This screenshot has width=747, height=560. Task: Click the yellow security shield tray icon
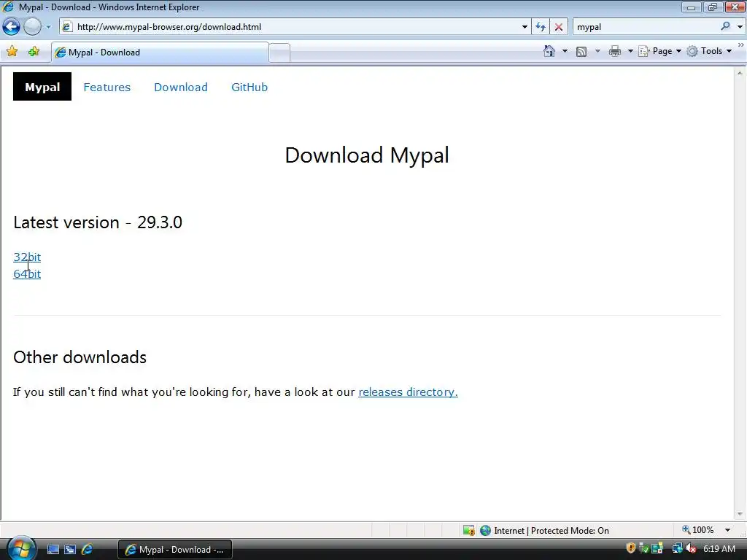(x=631, y=548)
